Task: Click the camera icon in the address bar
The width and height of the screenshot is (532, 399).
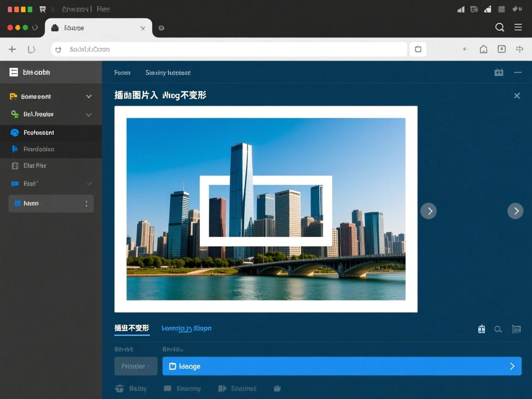Action: click(417, 49)
